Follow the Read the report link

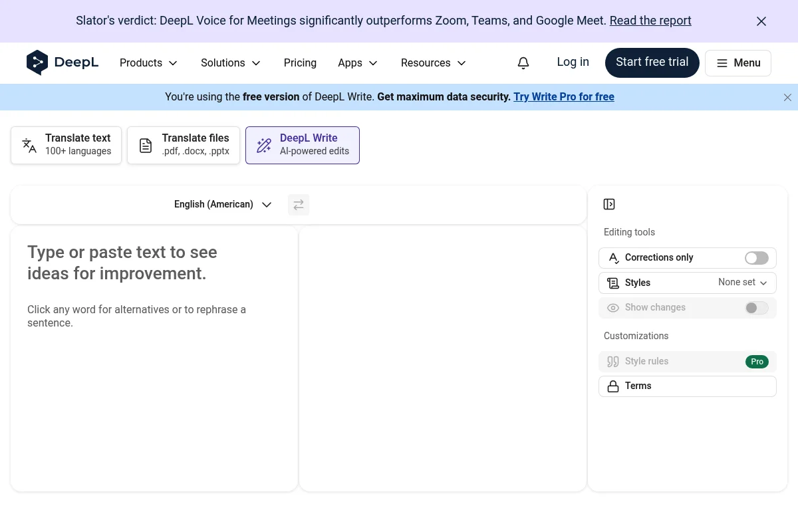coord(650,21)
